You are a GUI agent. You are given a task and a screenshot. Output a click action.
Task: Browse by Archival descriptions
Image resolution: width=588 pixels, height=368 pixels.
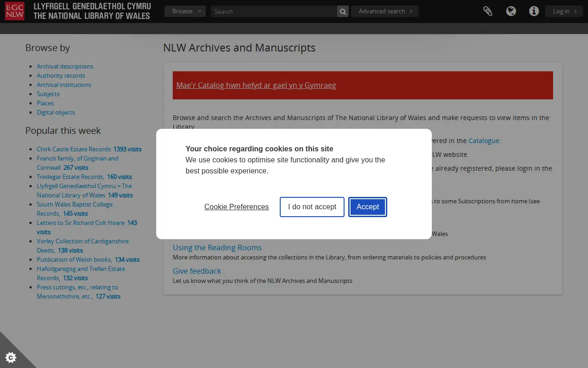point(65,66)
